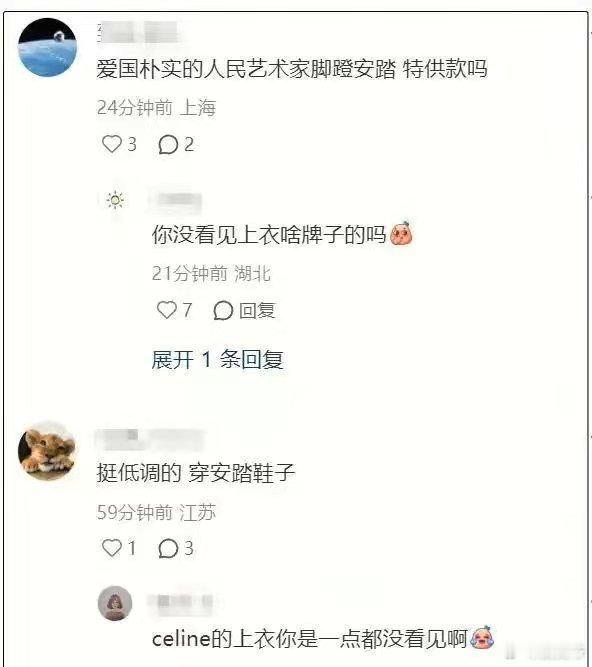Like the 江苏 comment with 1 like
The image size is (592, 667).
[112, 548]
